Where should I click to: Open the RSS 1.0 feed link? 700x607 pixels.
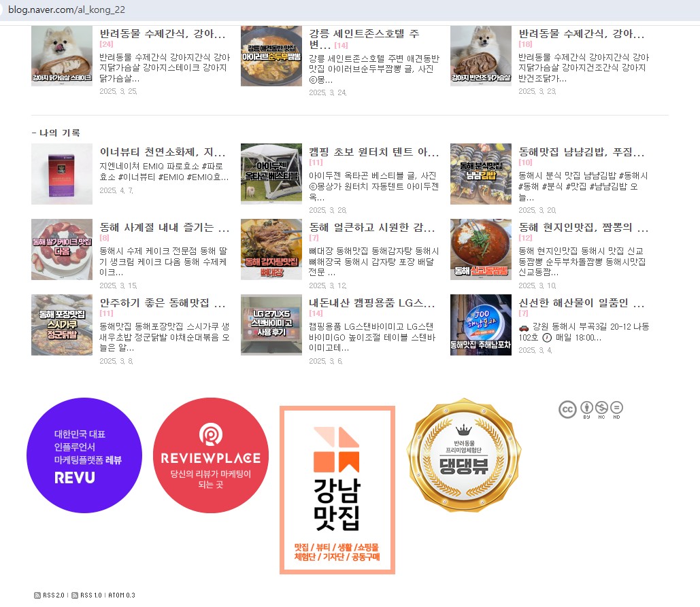(x=87, y=595)
